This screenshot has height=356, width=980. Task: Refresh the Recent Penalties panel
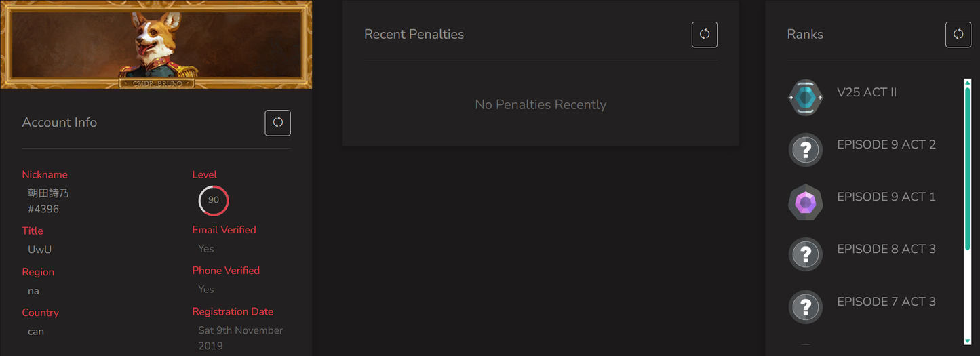point(704,35)
